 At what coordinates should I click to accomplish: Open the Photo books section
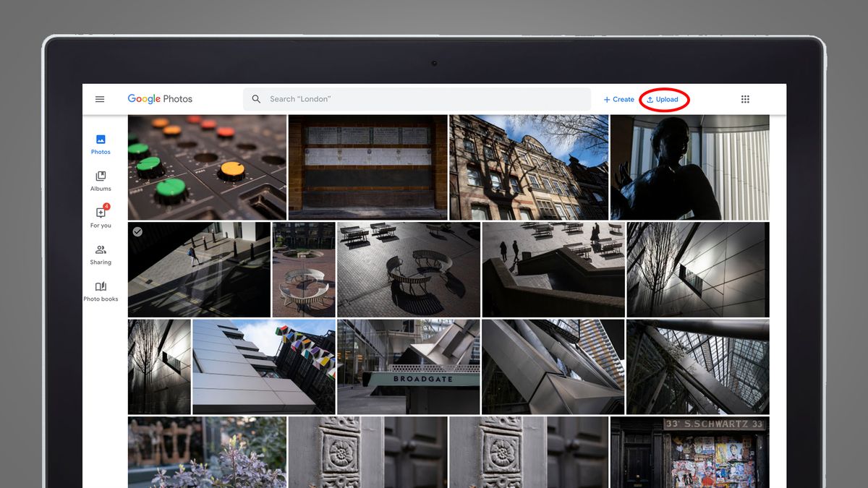[x=100, y=290]
